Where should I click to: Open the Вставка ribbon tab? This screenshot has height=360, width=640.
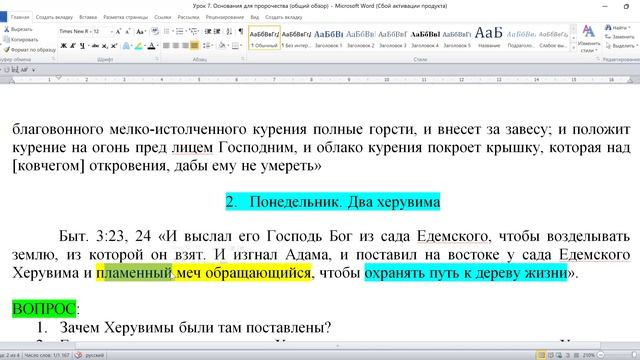tap(88, 17)
